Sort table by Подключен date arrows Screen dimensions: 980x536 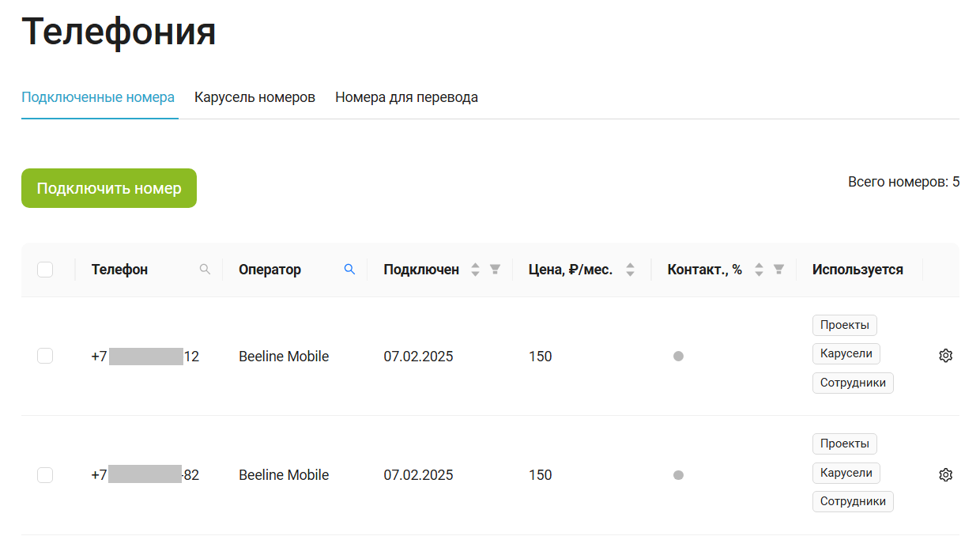click(475, 270)
